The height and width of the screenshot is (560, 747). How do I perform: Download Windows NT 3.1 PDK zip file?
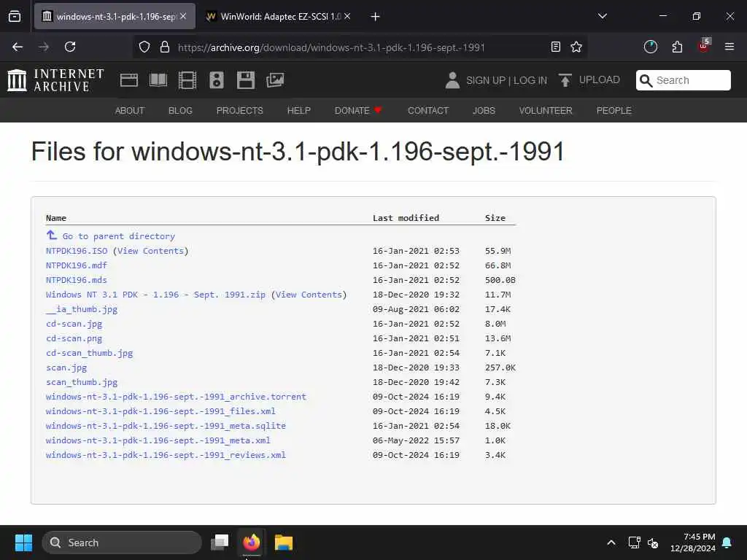(155, 295)
